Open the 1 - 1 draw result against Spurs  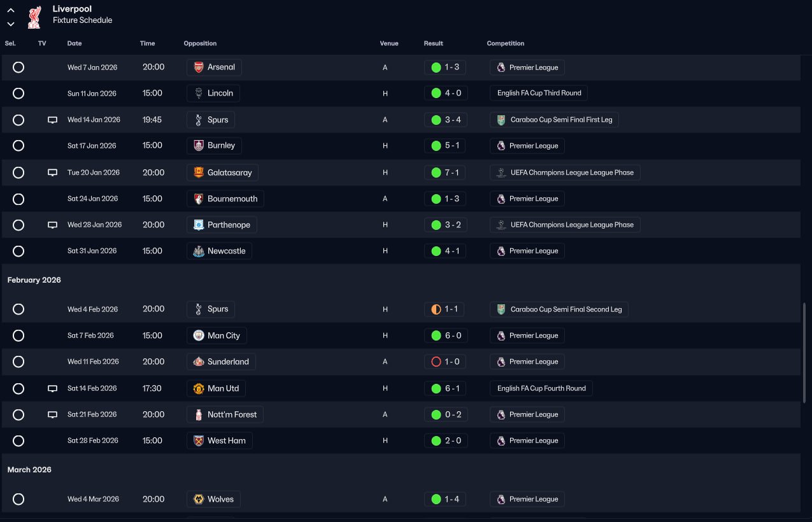[x=444, y=309]
